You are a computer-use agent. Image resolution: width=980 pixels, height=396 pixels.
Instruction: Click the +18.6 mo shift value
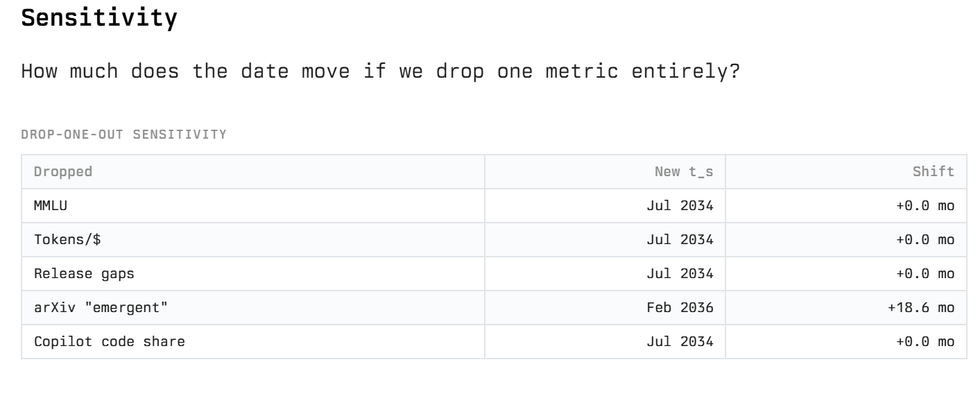tap(922, 308)
